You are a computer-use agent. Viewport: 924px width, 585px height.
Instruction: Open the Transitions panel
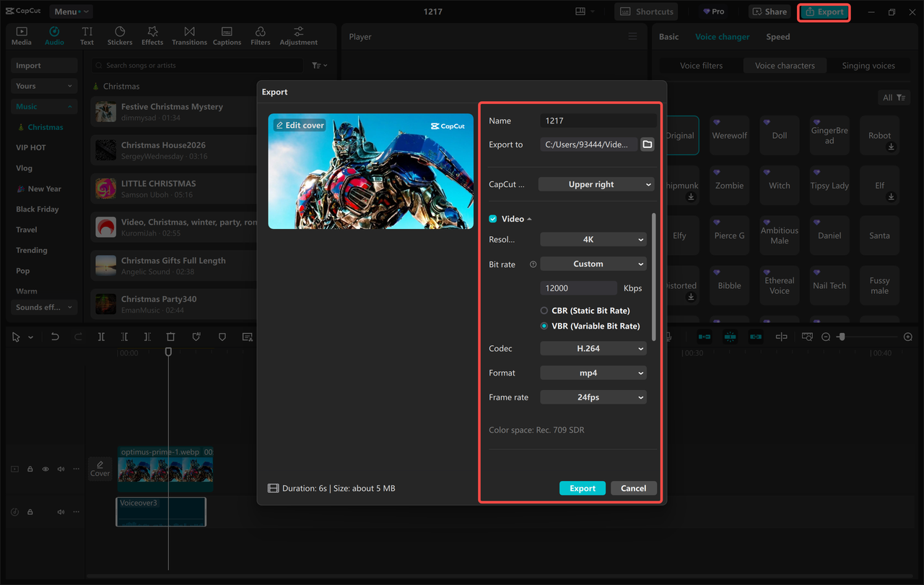[x=189, y=35]
